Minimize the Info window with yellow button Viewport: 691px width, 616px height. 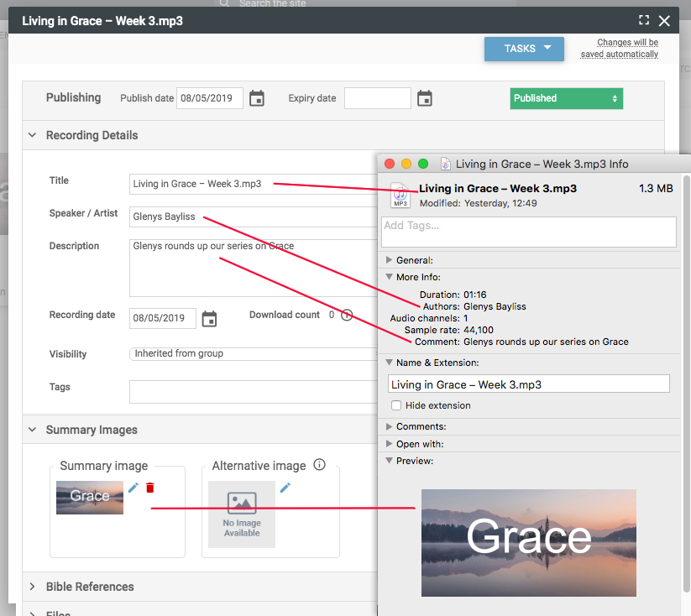pyautogui.click(x=406, y=164)
